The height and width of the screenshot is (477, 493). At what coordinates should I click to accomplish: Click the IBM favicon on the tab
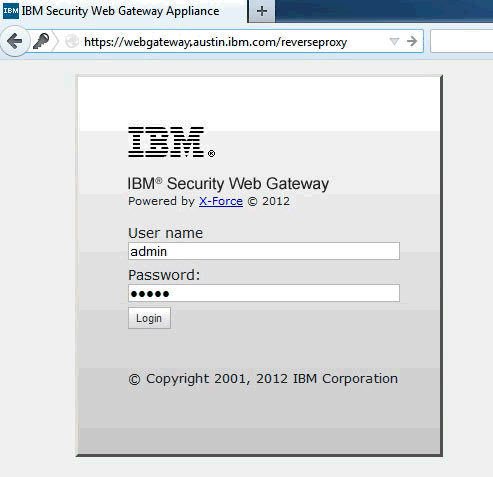click(11, 11)
